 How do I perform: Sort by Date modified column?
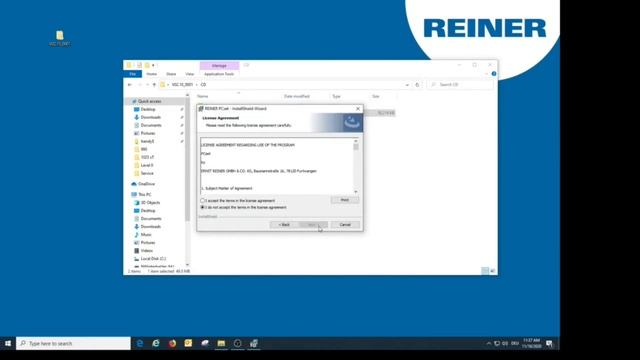click(297, 96)
